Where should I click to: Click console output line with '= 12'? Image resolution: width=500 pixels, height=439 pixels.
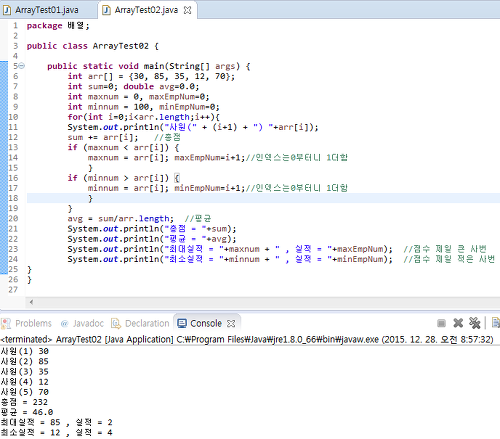[x=57, y=433]
